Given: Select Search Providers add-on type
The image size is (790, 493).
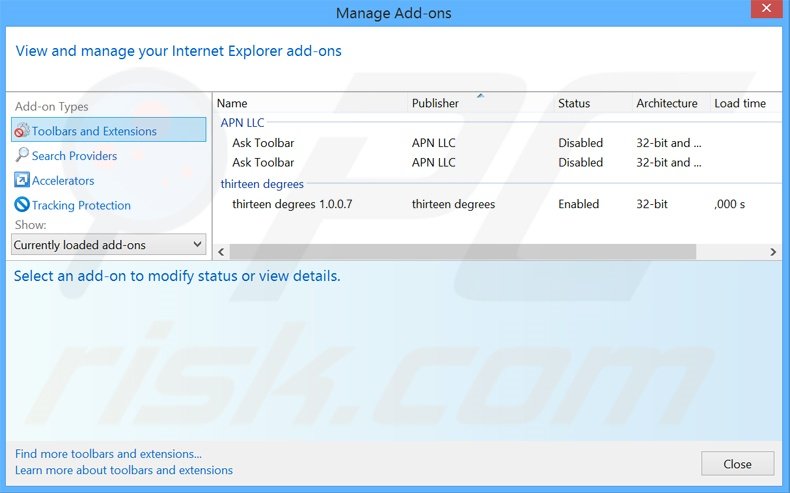Looking at the screenshot, I should 74,156.
